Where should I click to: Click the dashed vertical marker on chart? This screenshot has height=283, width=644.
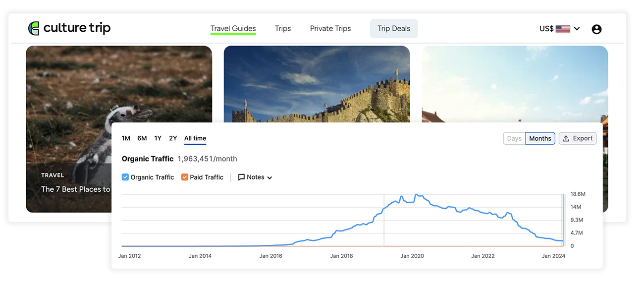pyautogui.click(x=384, y=220)
